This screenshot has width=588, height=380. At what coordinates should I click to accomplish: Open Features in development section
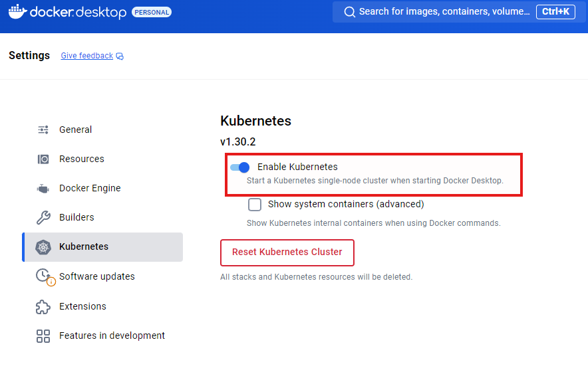[102, 335]
